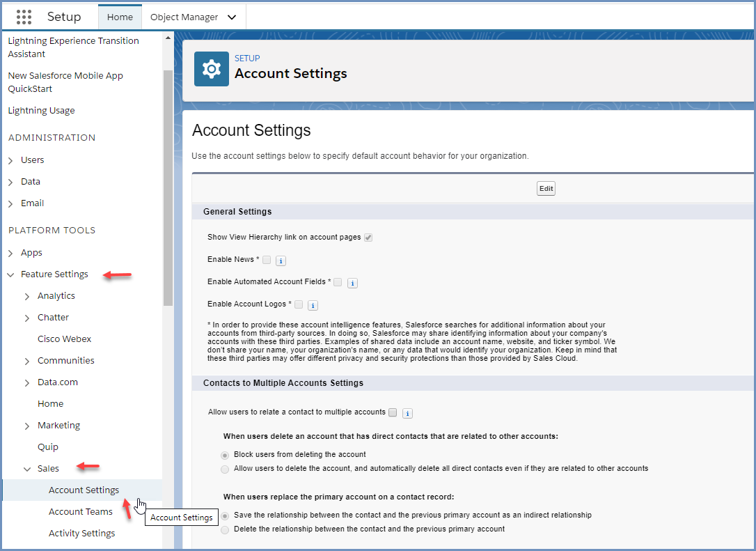
Task: Open New Salesforce Mobile App QuickStart
Action: [65, 82]
